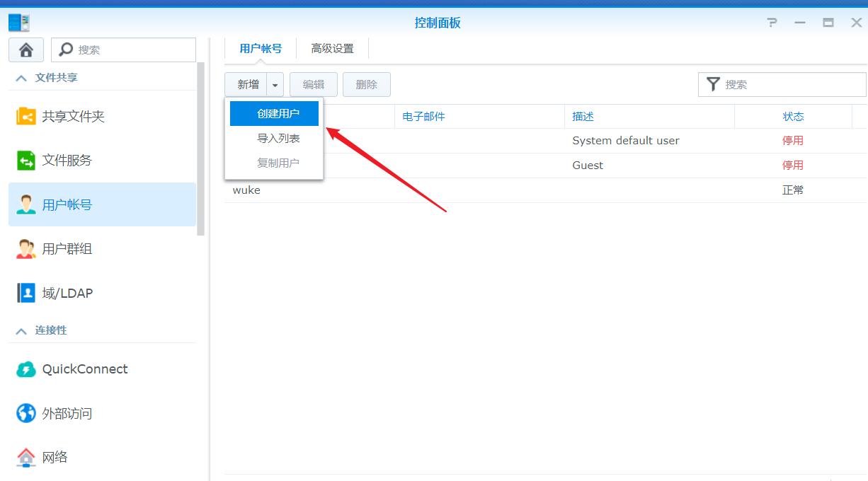Viewport: 868px width, 481px height.
Task: Click the Control Panel app icon top-left
Action: tap(18, 22)
